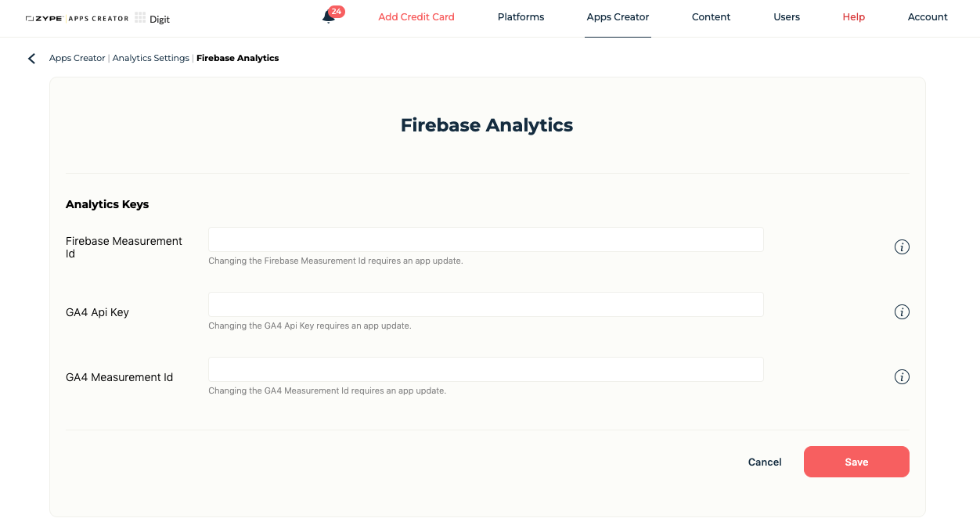Show info for GA4 Measurement Id

coord(902,377)
